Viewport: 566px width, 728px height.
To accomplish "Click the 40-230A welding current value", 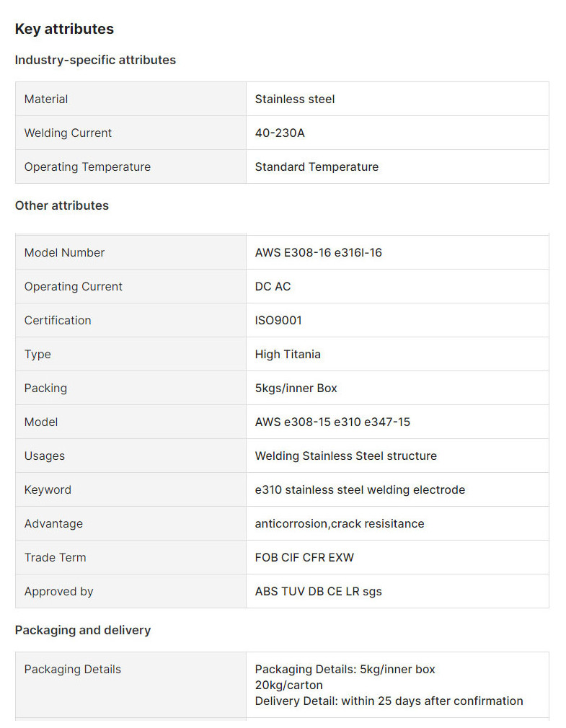I will point(280,133).
